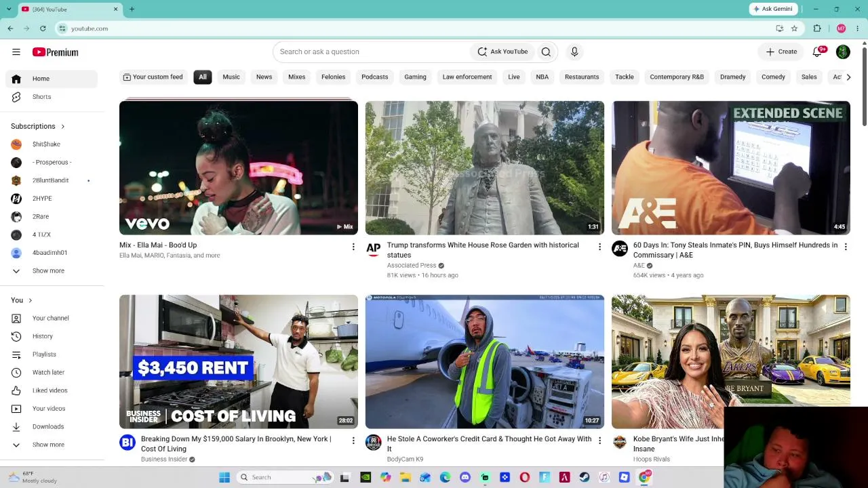Open the 2HYPE subscription channel
868x488 pixels.
pos(52,199)
